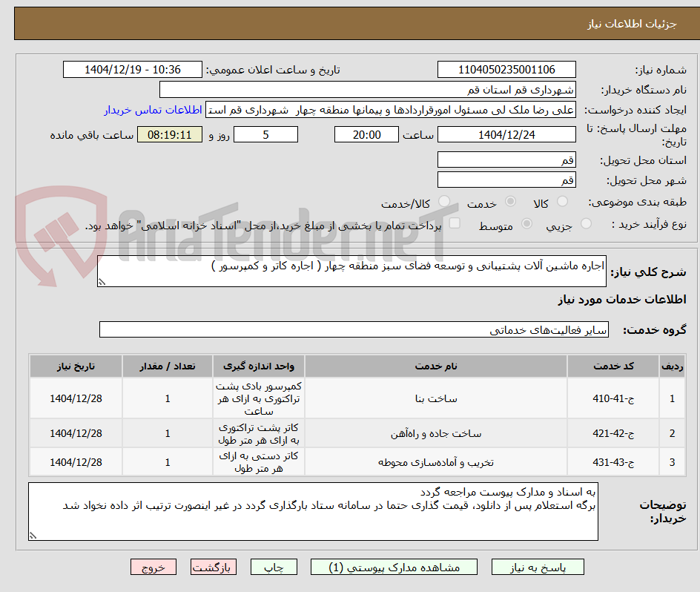Screen dimensions: 700x592
Task: Click service code ج-43-431 cell
Action: (613, 462)
